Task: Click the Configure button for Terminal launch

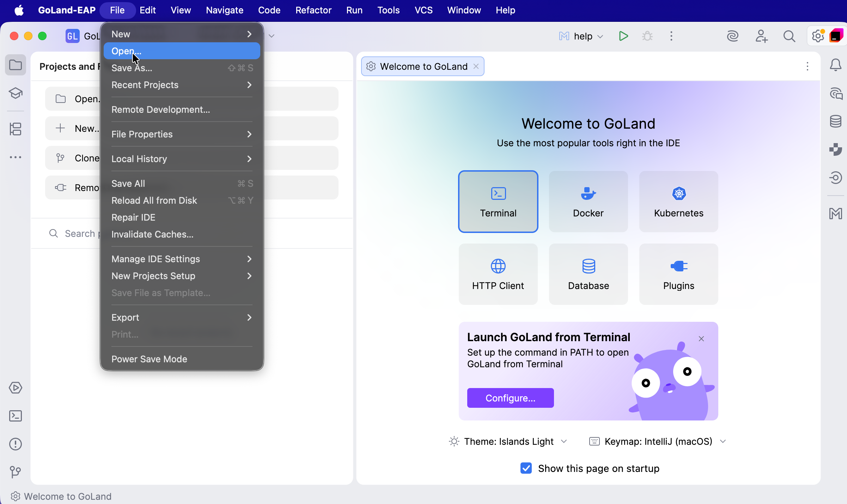Action: pyautogui.click(x=510, y=398)
